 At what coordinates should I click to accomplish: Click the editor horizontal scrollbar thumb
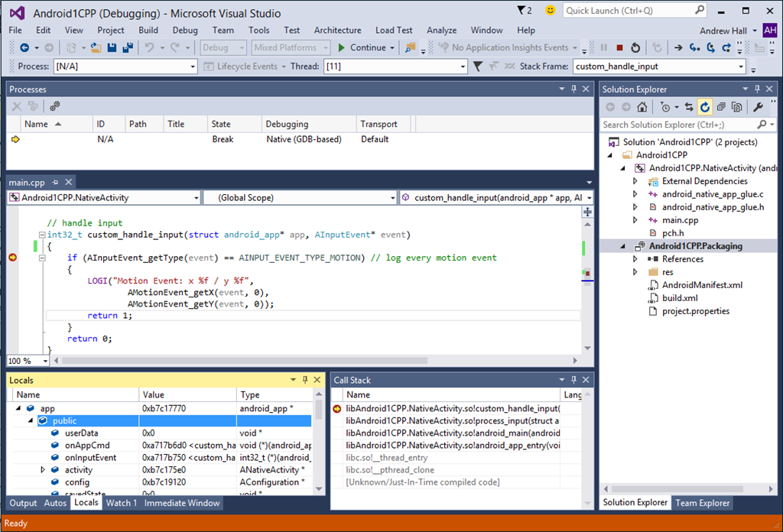coord(245,360)
